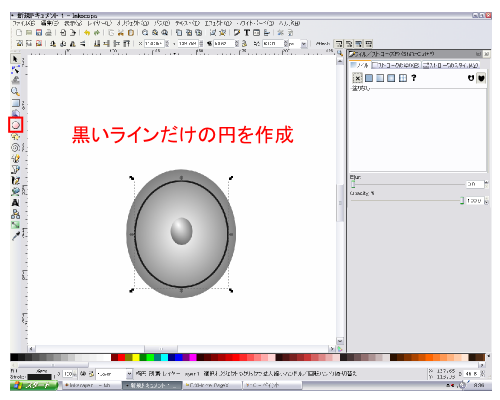Click the Opacity value stepper arrows

[x=486, y=201]
